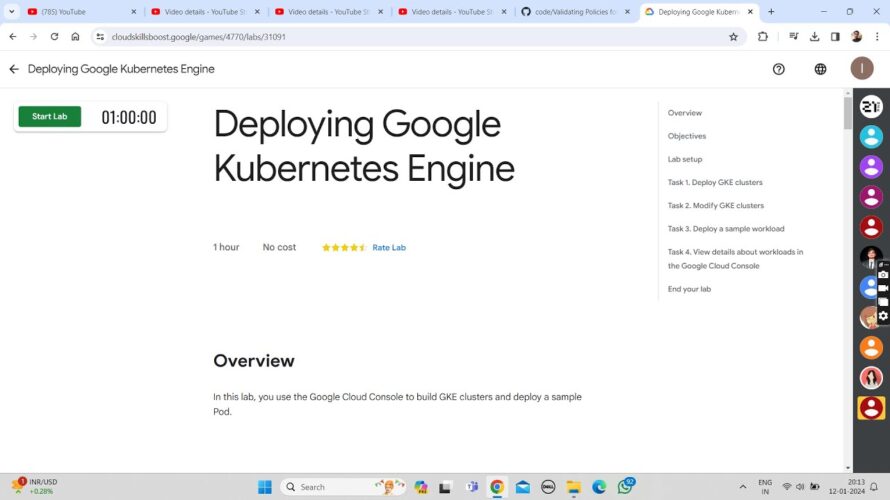Open Chrome from the taskbar
Viewport: 890px width, 500px height.
click(x=497, y=487)
